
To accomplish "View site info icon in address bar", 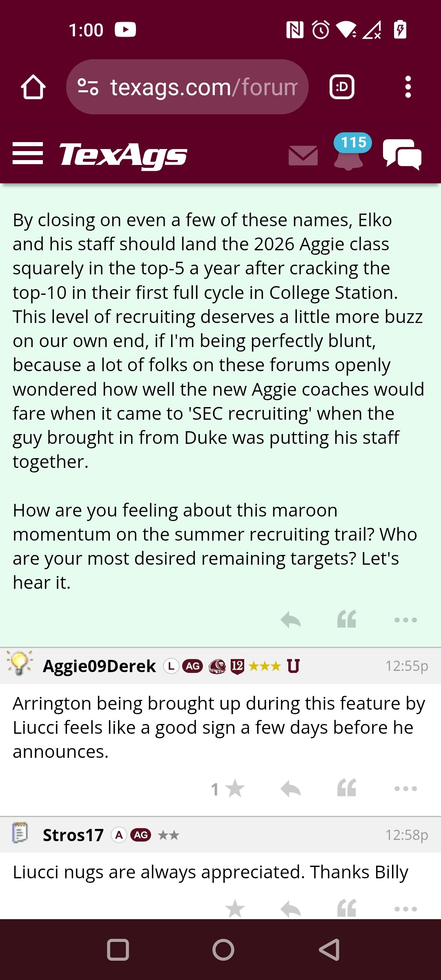I will pos(88,87).
